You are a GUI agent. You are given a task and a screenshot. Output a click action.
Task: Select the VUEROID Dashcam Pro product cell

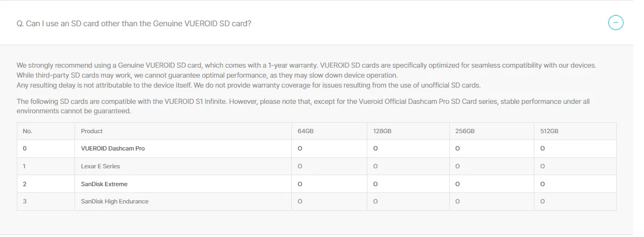click(x=183, y=148)
